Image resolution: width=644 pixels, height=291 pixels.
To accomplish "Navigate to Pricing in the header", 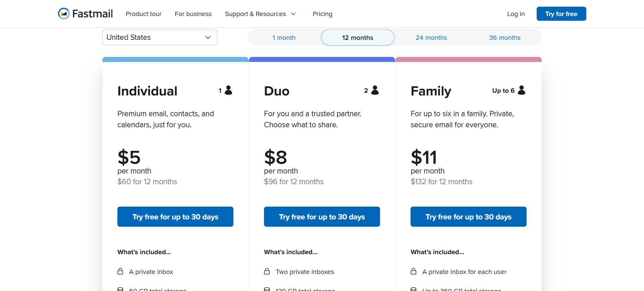I will pos(322,14).
